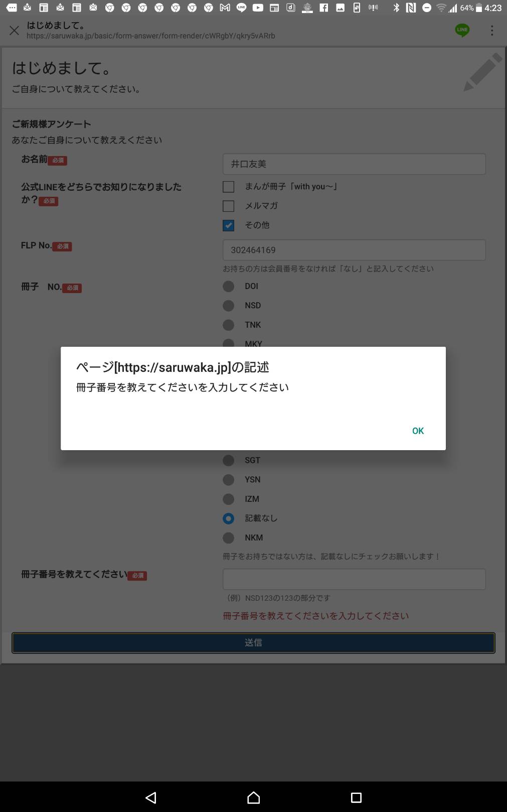Viewport: 507px width, 812px height.
Task: Choose the 記載なし radio button
Action: [228, 518]
